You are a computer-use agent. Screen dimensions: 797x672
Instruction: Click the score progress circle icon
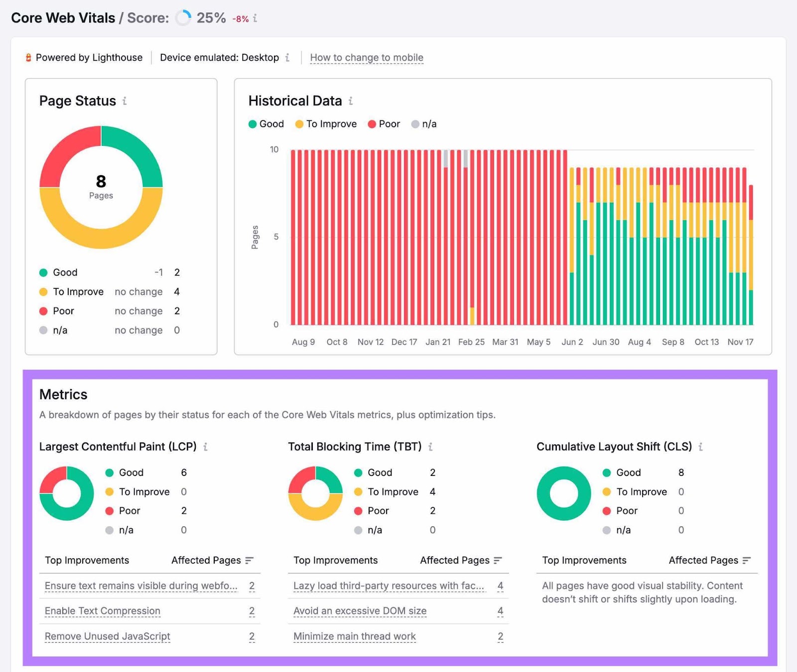pos(183,18)
